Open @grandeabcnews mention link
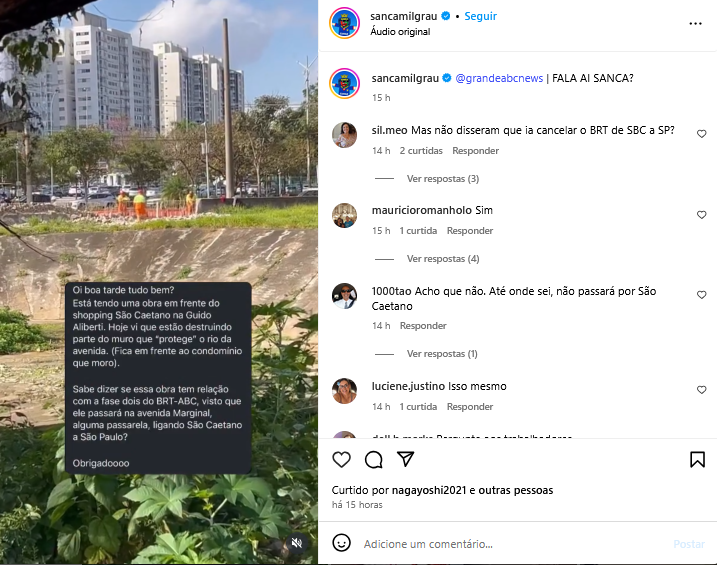Viewport: 717px width, 565px height. [x=499, y=78]
